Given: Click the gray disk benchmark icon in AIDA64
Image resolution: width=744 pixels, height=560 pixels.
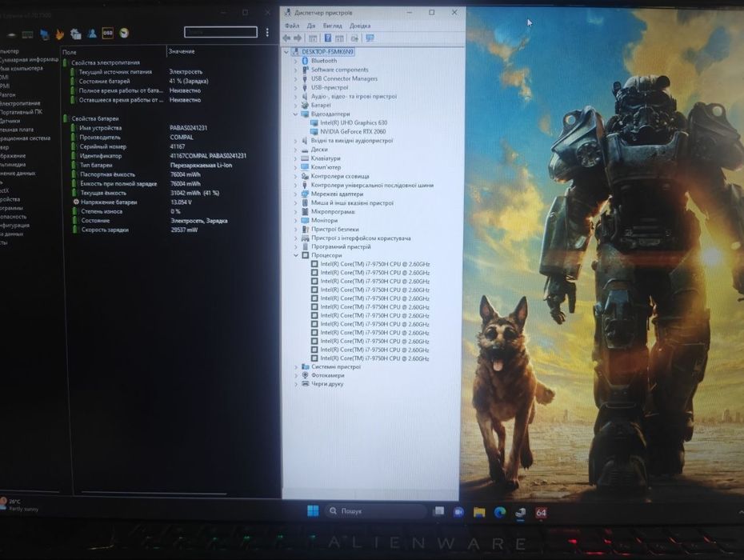Looking at the screenshot, I should (x=11, y=34).
